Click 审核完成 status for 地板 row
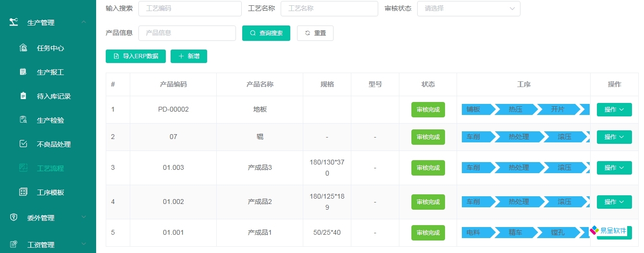The image size is (644, 253). tap(428, 110)
